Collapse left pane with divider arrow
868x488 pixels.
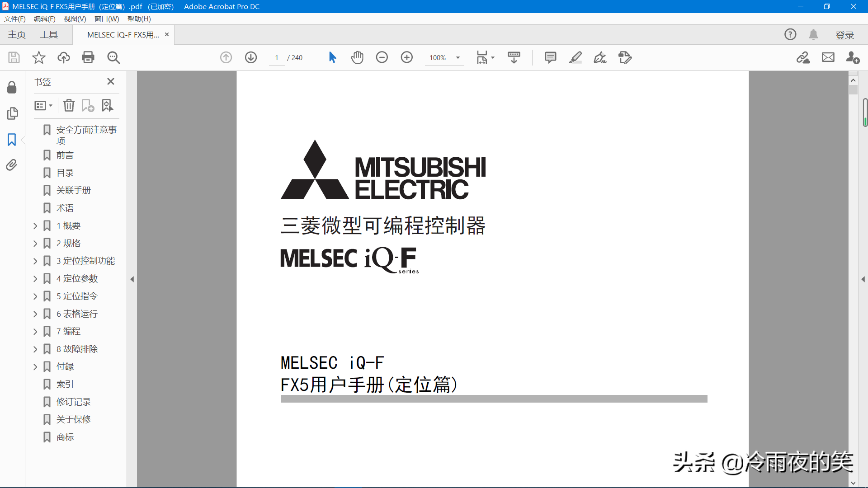tap(132, 279)
